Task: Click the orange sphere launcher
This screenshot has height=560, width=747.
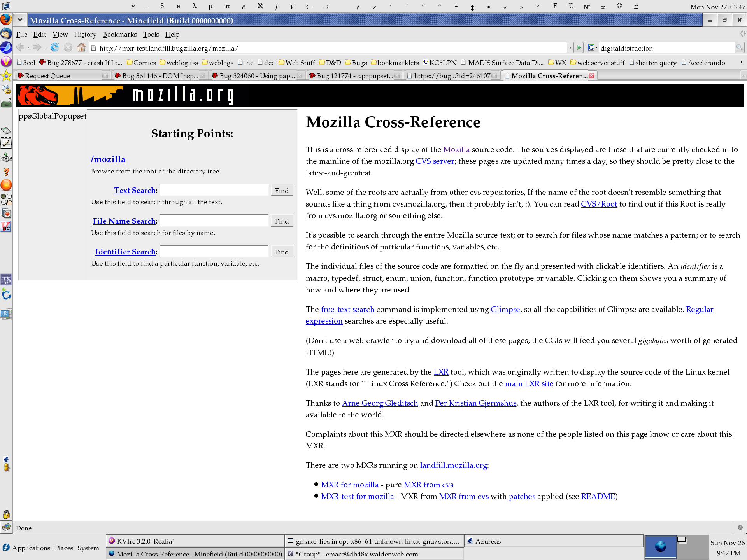Action: click(6, 185)
